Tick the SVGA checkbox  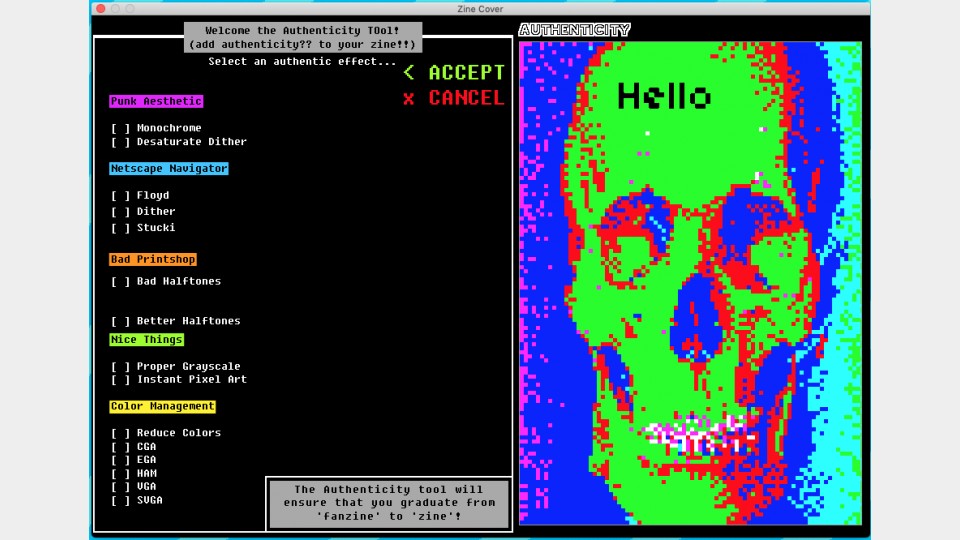pos(121,500)
